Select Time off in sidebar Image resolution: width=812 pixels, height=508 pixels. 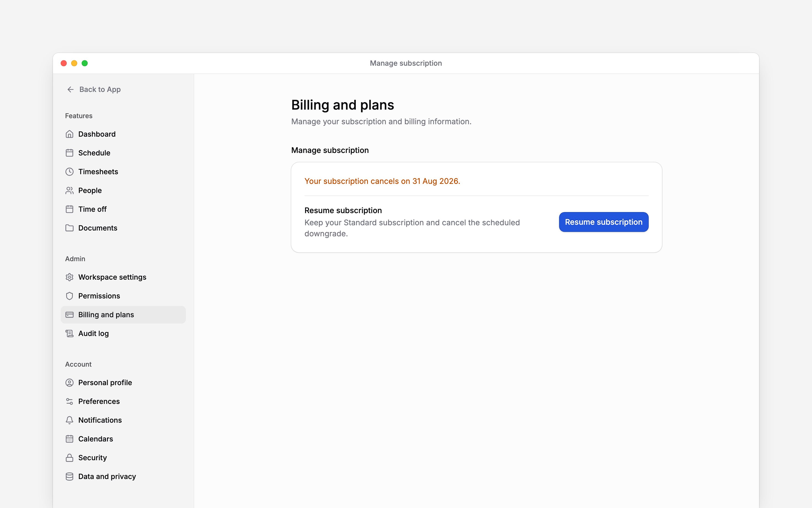click(x=123, y=209)
